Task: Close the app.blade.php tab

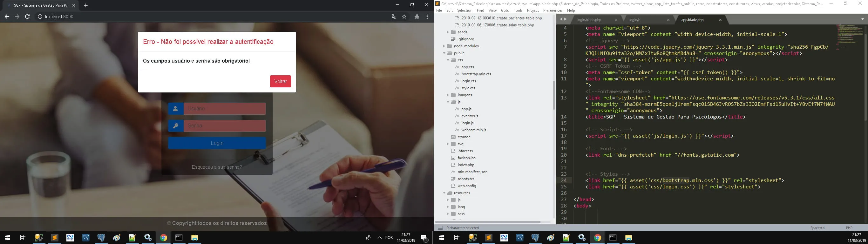Action: click(x=720, y=20)
